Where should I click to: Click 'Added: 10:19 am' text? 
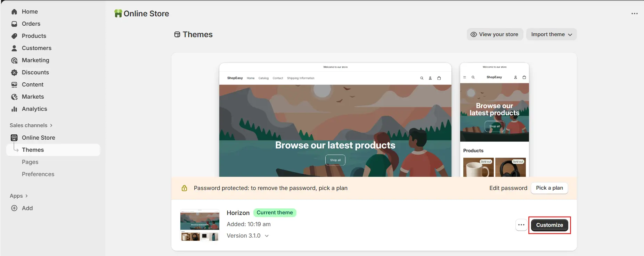click(248, 224)
